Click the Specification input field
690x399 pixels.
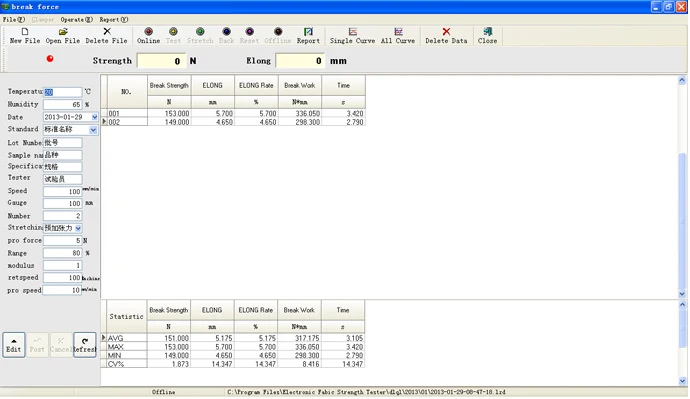[x=62, y=167]
